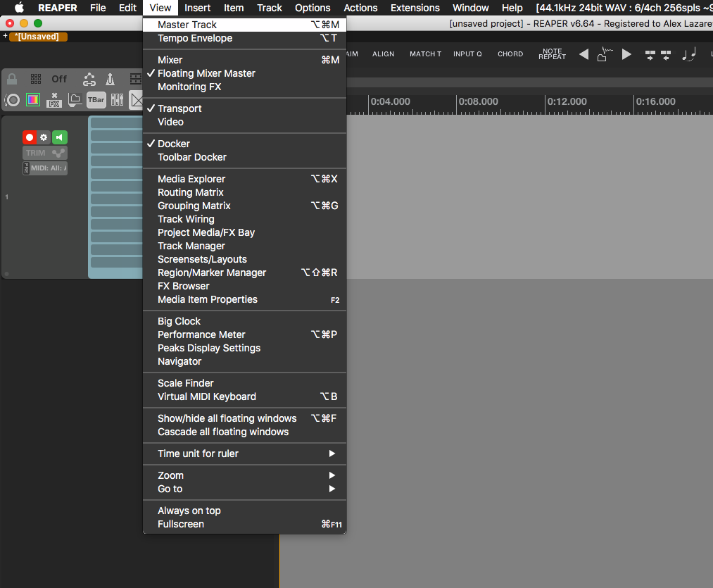This screenshot has width=713, height=588.
Task: Toggle the green track monitor speaker
Action: coord(60,137)
